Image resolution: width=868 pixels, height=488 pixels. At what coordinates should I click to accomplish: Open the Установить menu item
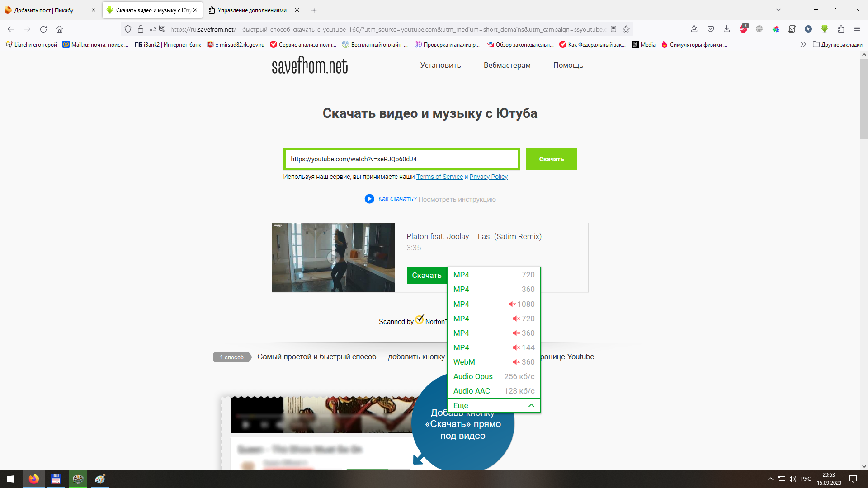440,65
